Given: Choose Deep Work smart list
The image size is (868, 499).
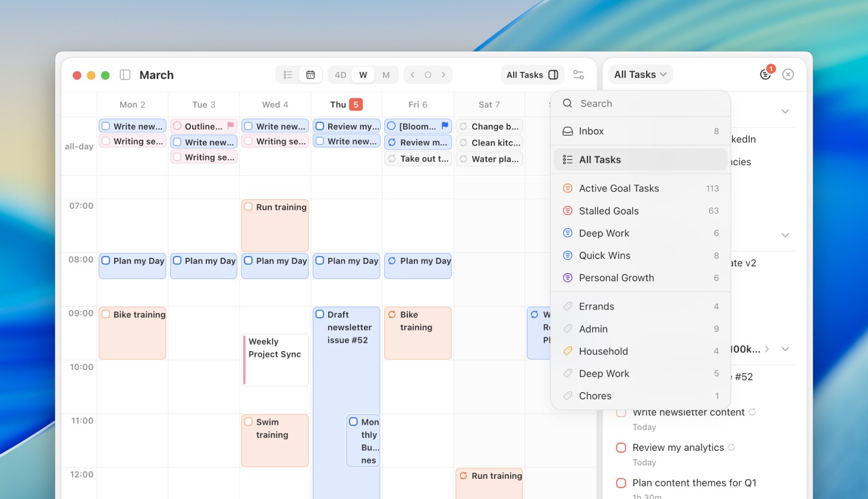Looking at the screenshot, I should tap(640, 233).
